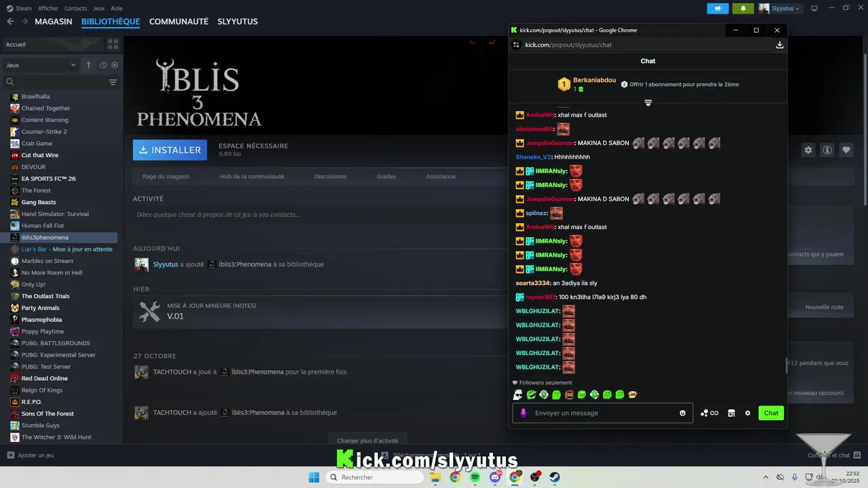
Task: Select Brawlhalla in game list
Action: point(35,96)
